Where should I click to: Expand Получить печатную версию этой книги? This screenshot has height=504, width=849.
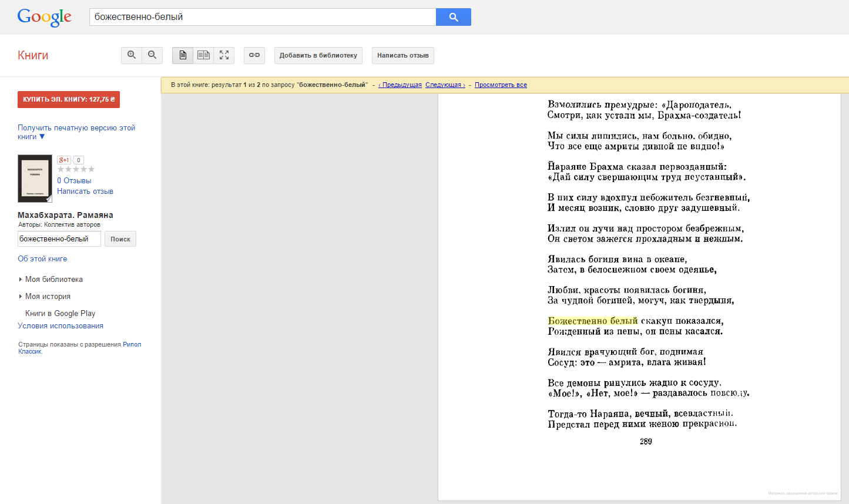click(76, 132)
